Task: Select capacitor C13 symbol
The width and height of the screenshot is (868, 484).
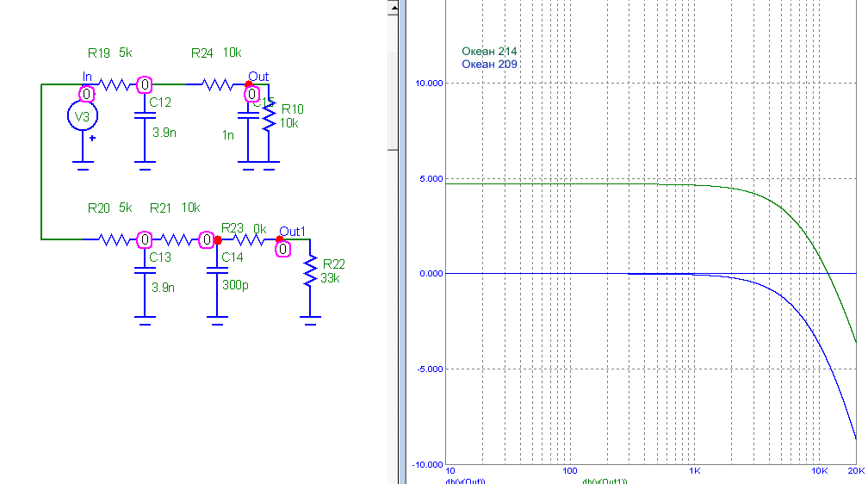Action: [145, 270]
